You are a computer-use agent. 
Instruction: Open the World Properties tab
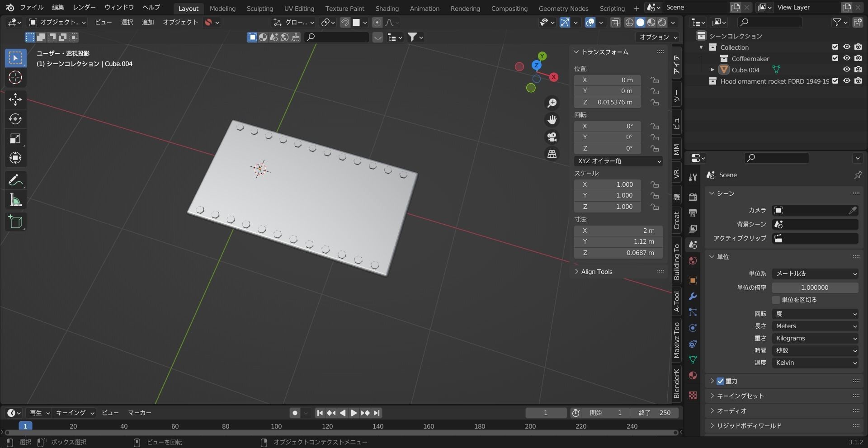click(693, 260)
